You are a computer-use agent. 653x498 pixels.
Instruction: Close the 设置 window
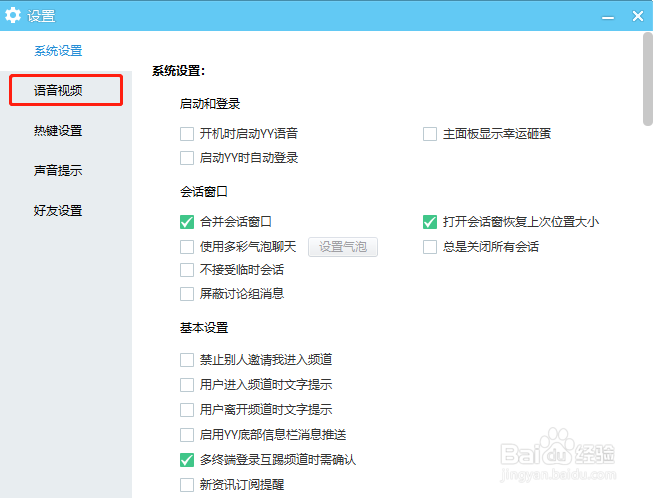[x=638, y=16]
